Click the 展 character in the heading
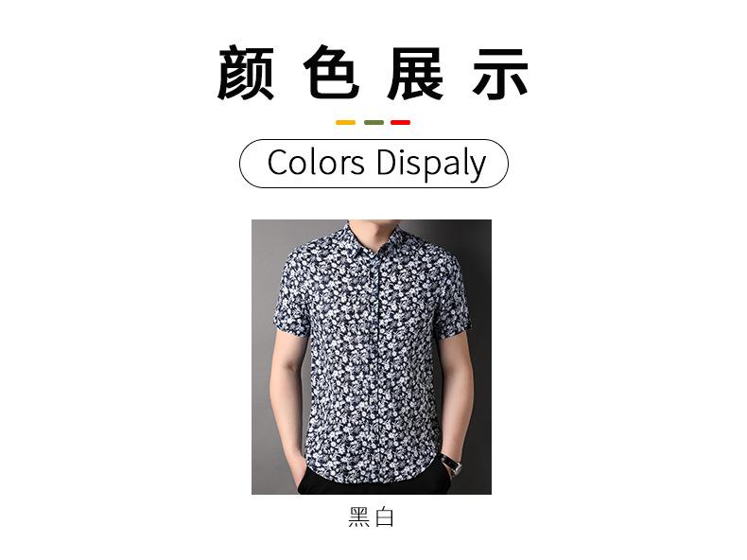The image size is (747, 560). click(x=415, y=73)
